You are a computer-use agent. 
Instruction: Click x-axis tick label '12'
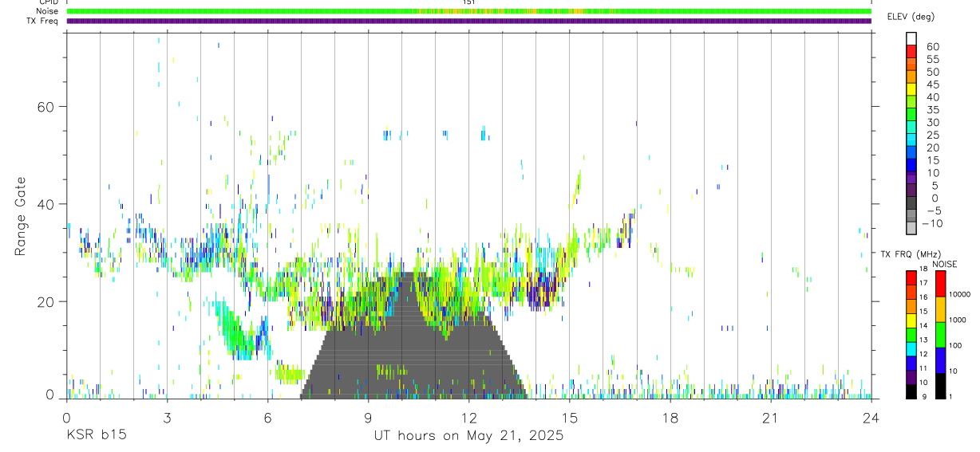468,419
